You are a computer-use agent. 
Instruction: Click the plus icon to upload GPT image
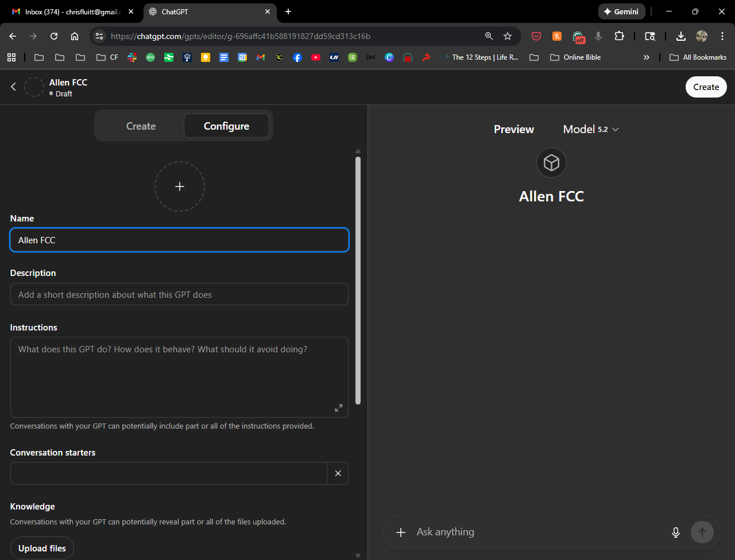(180, 186)
